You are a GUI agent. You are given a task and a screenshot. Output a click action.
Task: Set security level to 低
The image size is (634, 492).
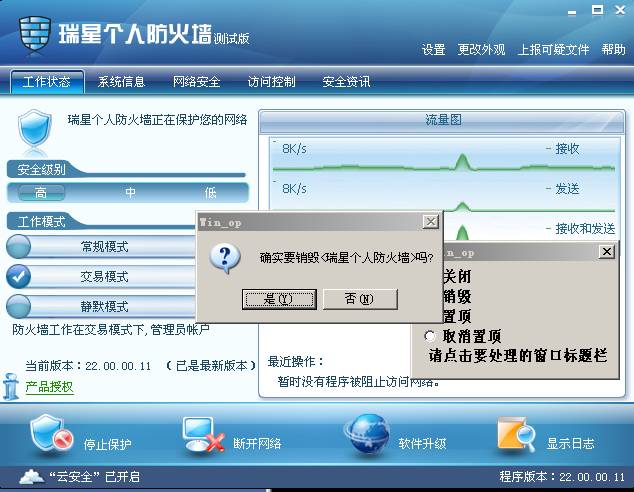[210, 192]
